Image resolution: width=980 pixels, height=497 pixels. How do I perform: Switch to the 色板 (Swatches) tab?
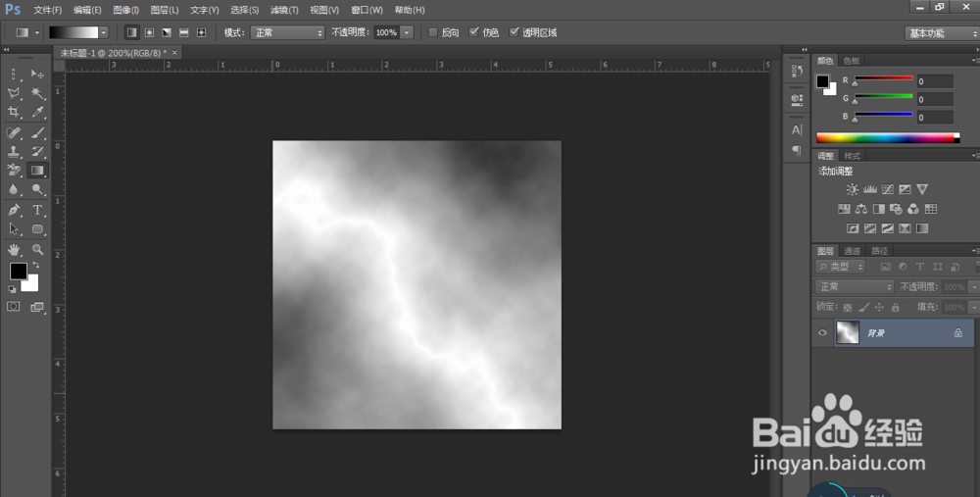coord(852,61)
